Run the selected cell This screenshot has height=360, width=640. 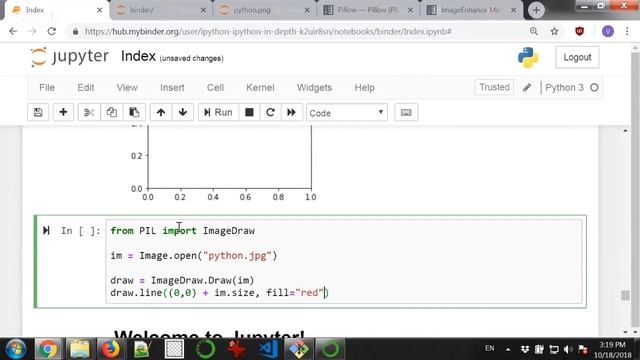218,112
